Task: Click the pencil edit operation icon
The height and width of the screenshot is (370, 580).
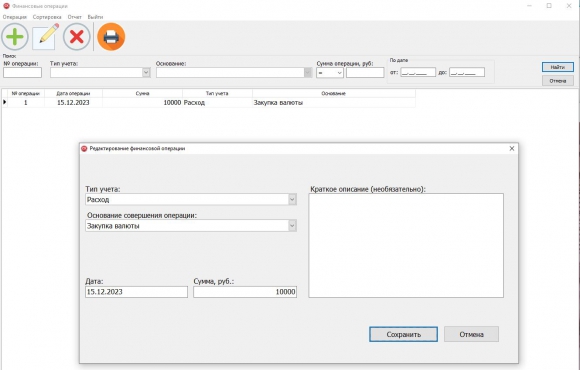Action: [46, 37]
